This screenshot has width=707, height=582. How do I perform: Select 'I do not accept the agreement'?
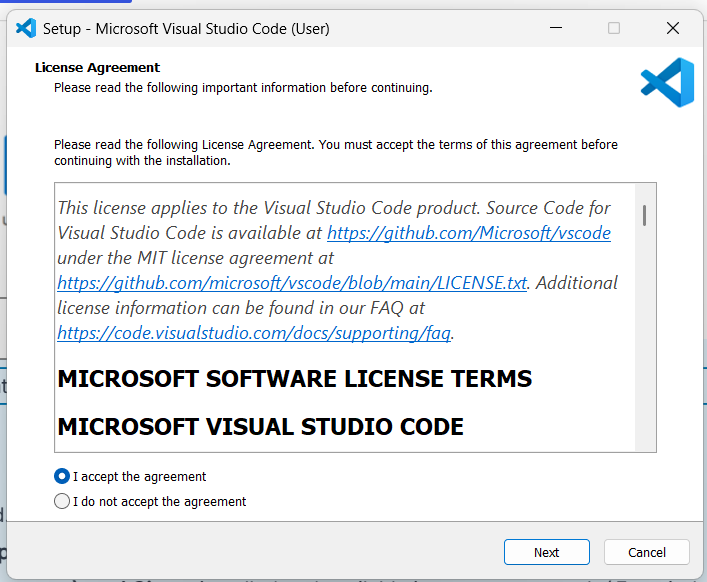pyautogui.click(x=62, y=501)
